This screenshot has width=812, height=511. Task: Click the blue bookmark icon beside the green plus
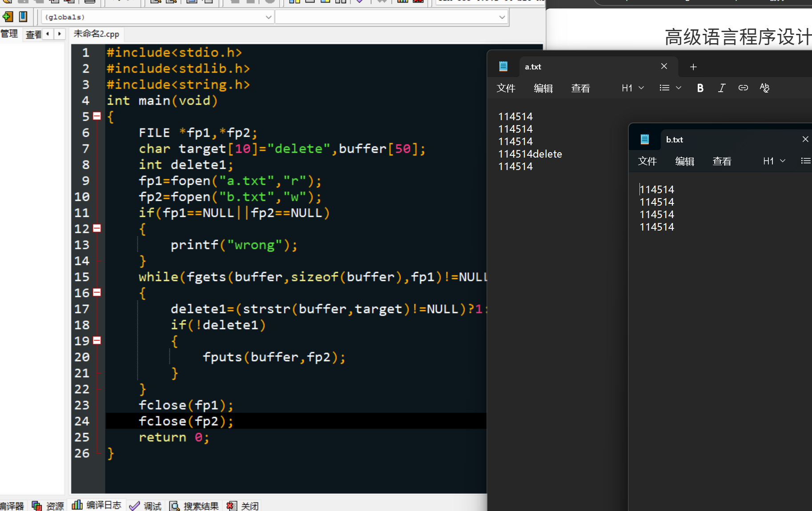(x=23, y=17)
